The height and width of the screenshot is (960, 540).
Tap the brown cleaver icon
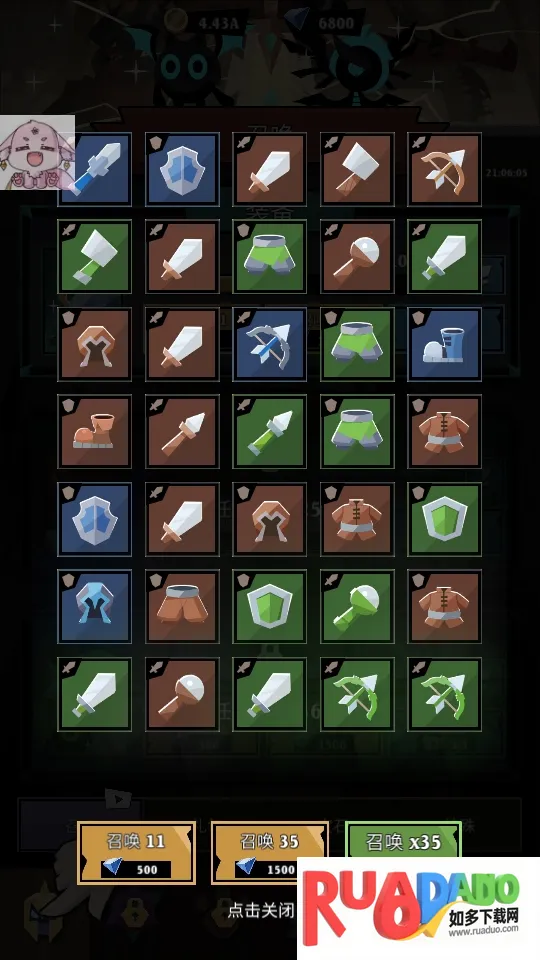[357, 169]
